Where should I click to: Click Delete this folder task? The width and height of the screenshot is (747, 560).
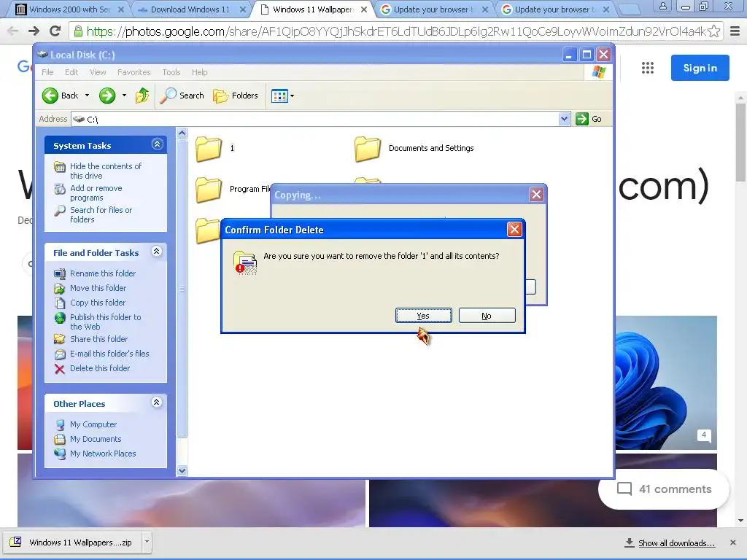100,368
